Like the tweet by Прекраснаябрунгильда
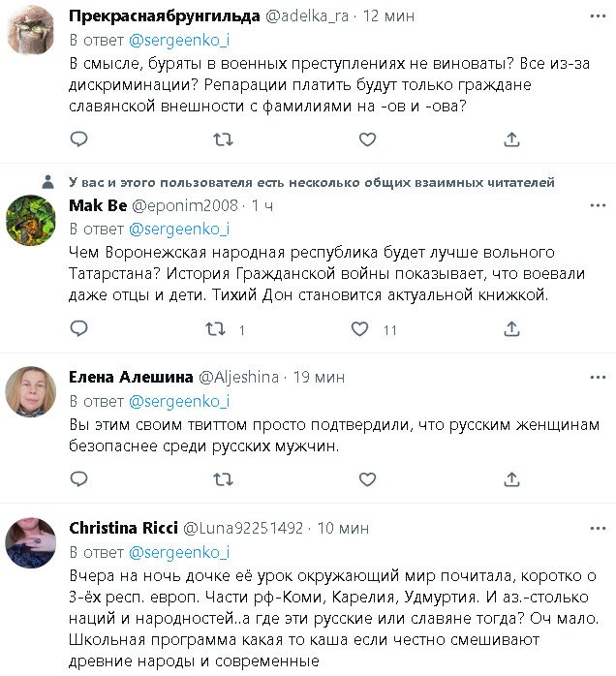The image size is (616, 676). (x=367, y=139)
